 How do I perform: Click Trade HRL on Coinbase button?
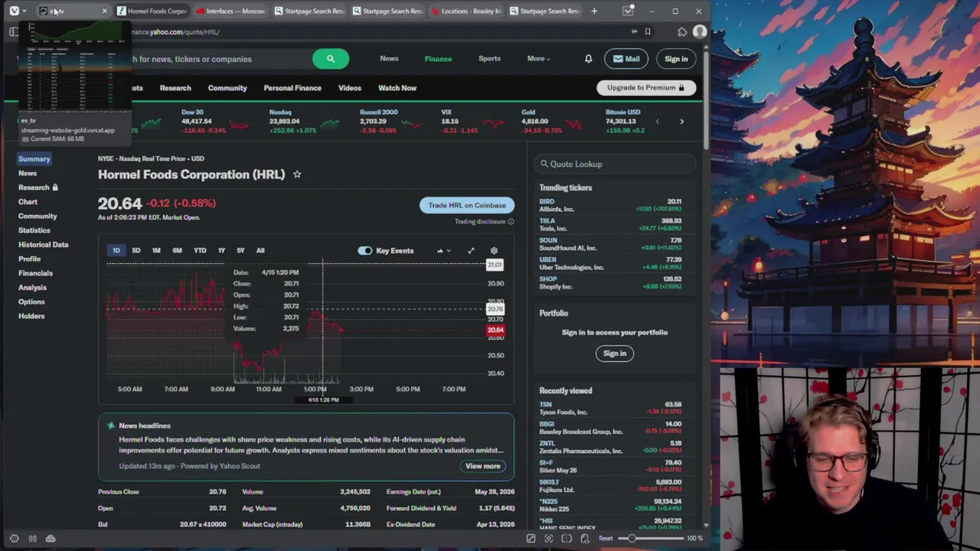[467, 205]
